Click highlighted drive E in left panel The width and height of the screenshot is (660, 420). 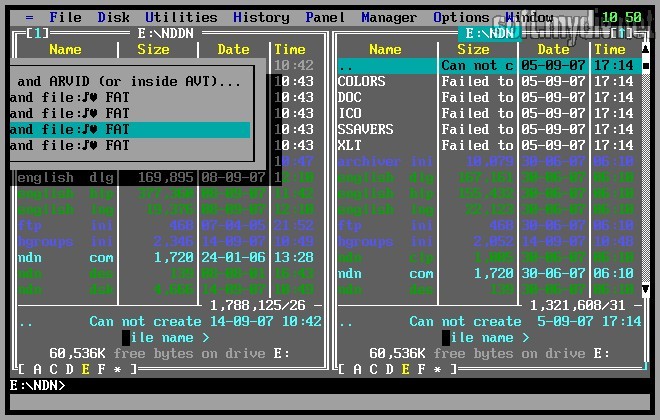coord(85,369)
